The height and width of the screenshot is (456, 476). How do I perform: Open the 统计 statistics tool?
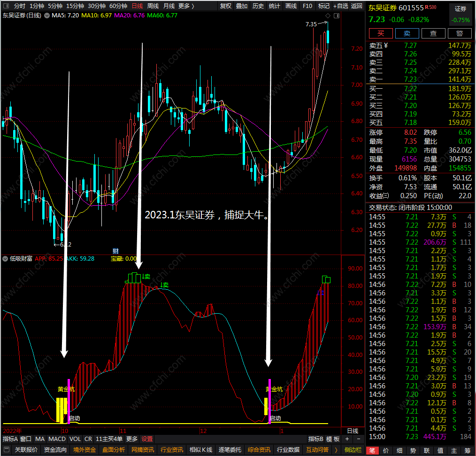click(x=275, y=6)
